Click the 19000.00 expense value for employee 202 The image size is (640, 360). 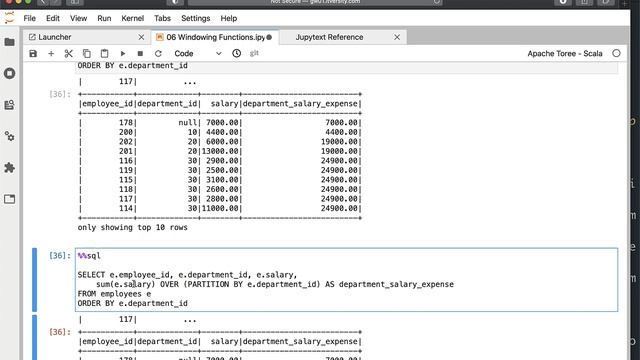click(x=339, y=142)
